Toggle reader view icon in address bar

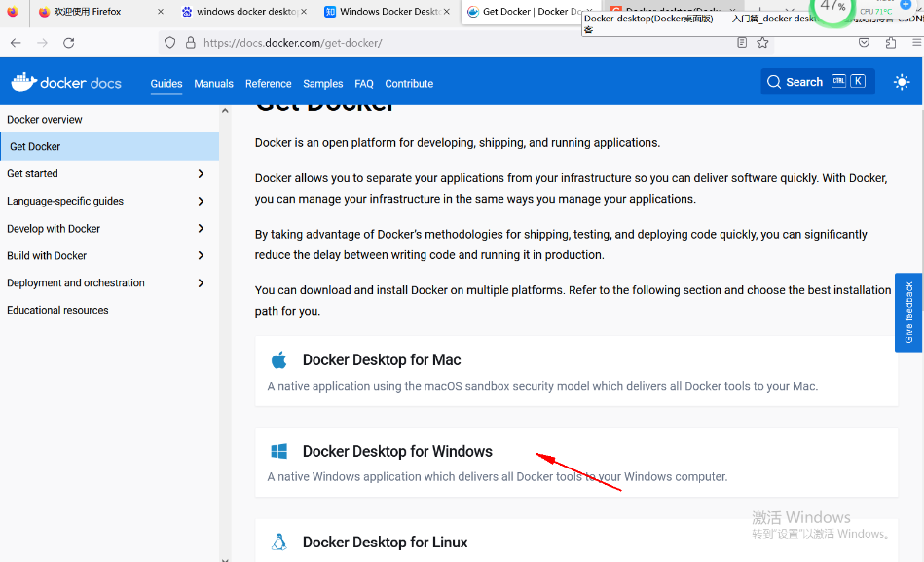coord(742,43)
